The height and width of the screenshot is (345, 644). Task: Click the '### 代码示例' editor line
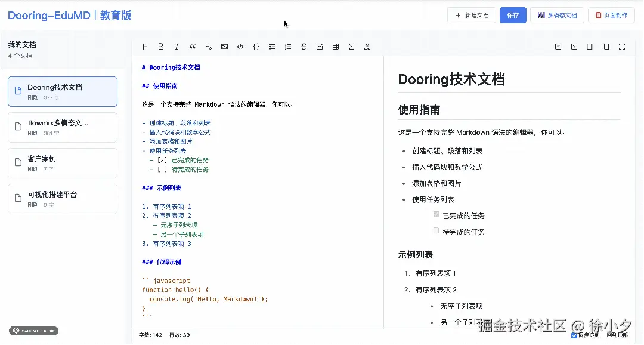pyautogui.click(x=162, y=262)
